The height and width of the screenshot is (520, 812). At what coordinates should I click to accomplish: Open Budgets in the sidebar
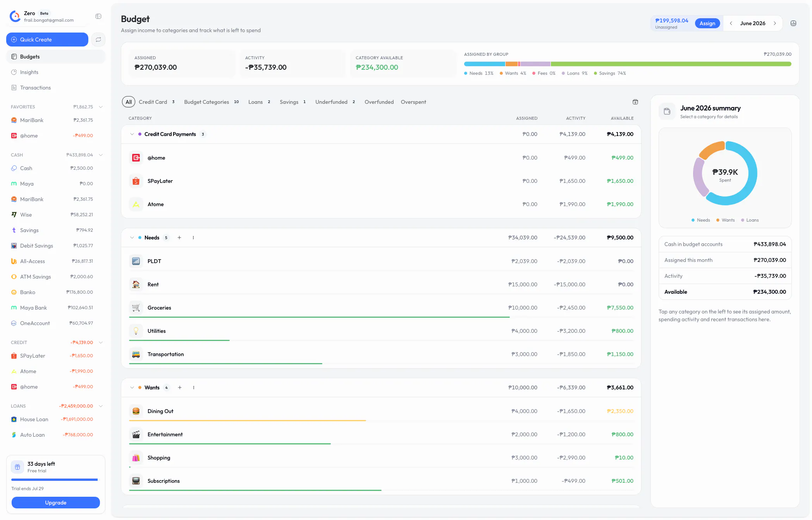pos(56,57)
